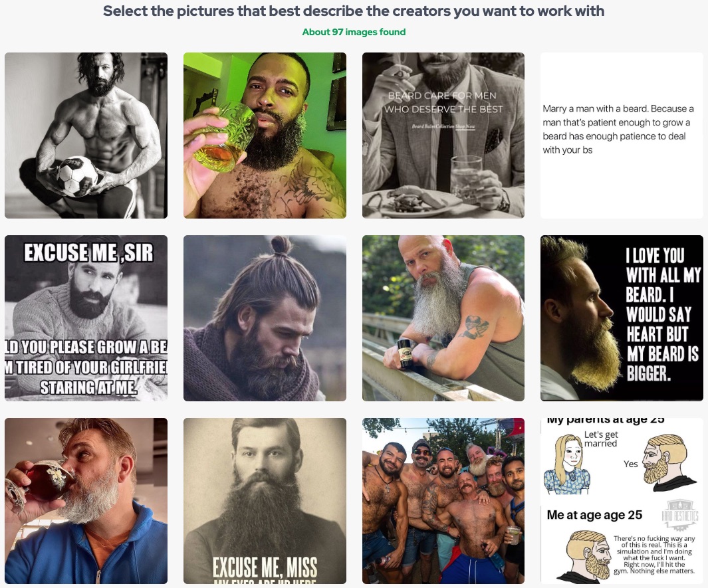Select the vintage 'Excuse me, miss' portrait
Screen dimensions: 708x588
(x=265, y=501)
